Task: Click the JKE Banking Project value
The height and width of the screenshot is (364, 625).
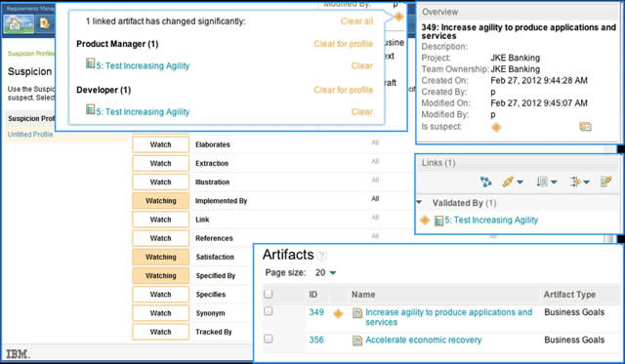Action: tap(515, 59)
